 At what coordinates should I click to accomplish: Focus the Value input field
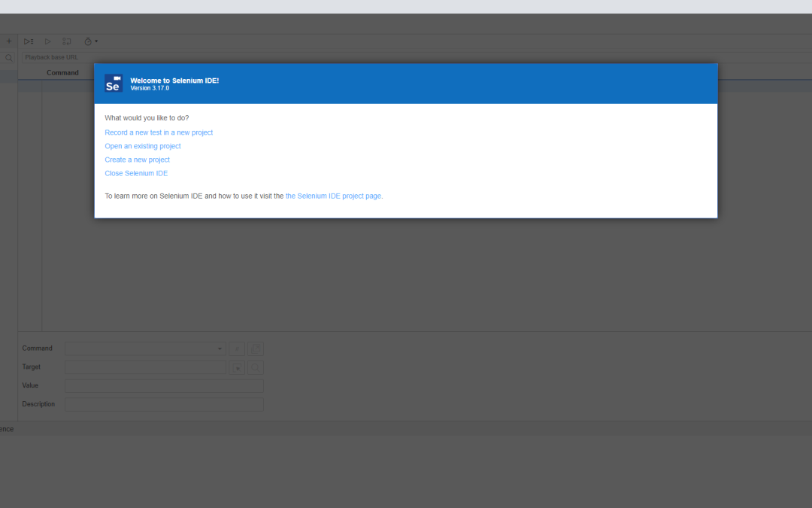[x=164, y=385]
